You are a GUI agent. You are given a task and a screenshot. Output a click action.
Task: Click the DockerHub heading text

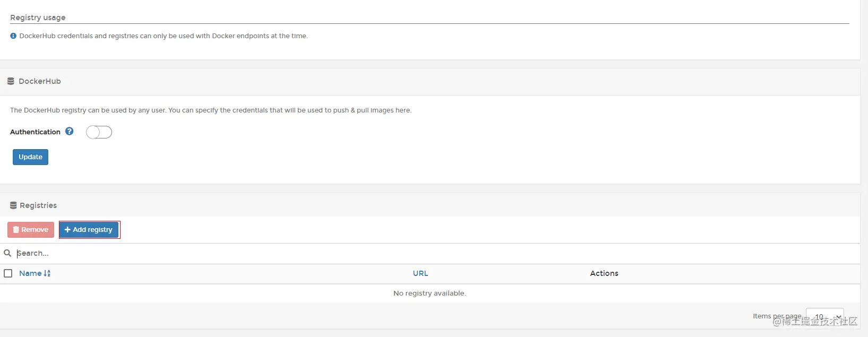pos(40,81)
